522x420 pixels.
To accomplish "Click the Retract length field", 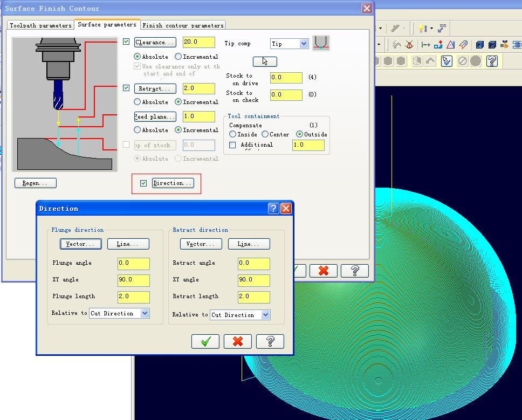I will [253, 297].
